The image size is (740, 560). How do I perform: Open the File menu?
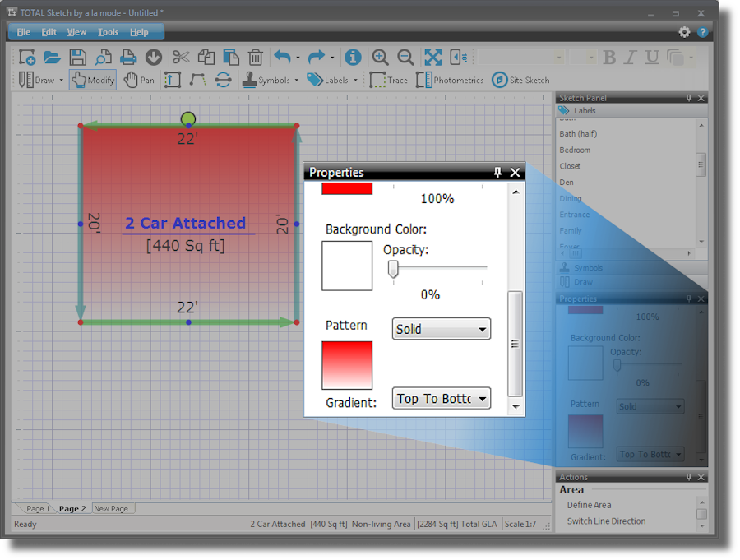click(x=24, y=32)
